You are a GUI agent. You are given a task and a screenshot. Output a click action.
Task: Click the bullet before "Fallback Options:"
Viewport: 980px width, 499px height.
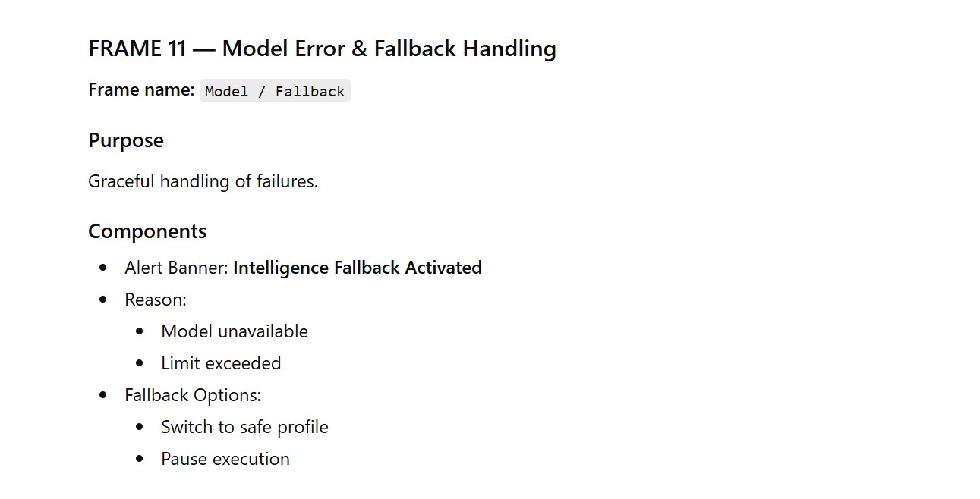(103, 395)
